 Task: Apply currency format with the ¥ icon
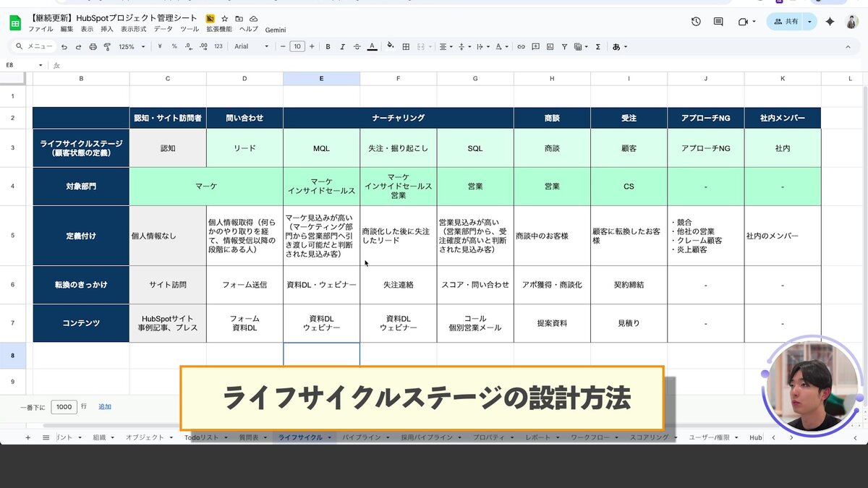pos(161,46)
